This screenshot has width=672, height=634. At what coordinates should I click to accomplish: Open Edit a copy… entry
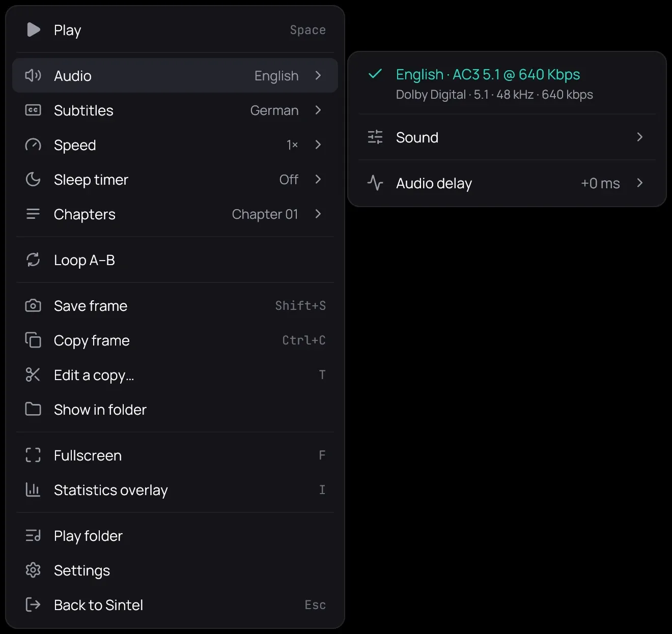(175, 374)
